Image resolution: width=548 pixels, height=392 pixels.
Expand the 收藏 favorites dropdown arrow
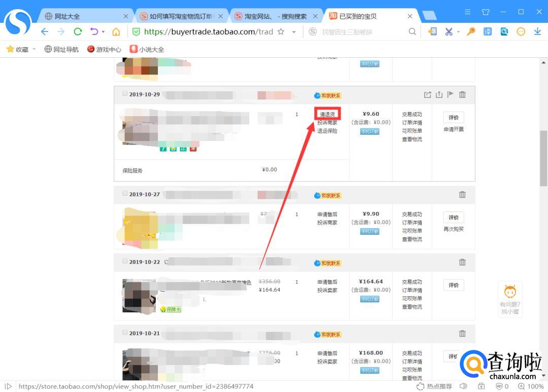(x=34, y=49)
